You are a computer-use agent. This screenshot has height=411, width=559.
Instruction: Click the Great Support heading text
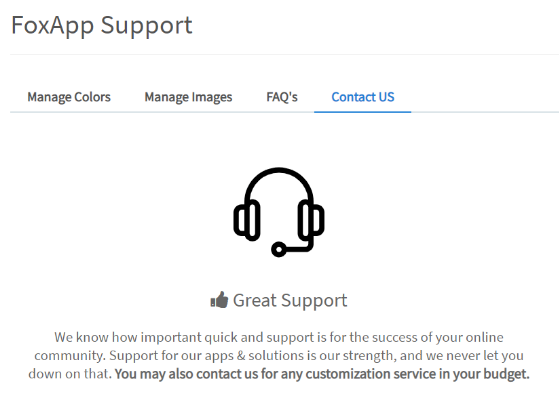point(290,300)
